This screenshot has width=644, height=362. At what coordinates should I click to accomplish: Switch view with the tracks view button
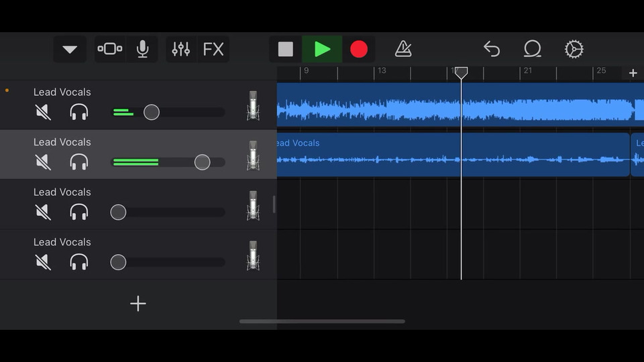click(109, 49)
